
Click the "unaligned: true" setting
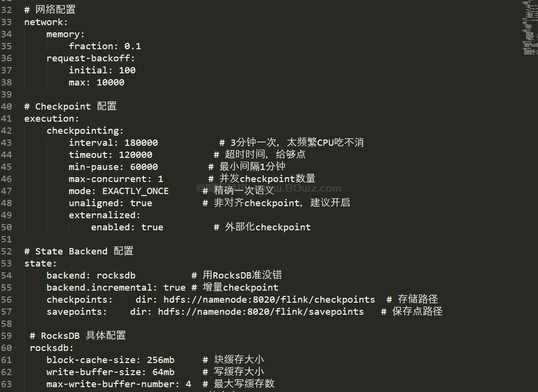click(x=110, y=203)
